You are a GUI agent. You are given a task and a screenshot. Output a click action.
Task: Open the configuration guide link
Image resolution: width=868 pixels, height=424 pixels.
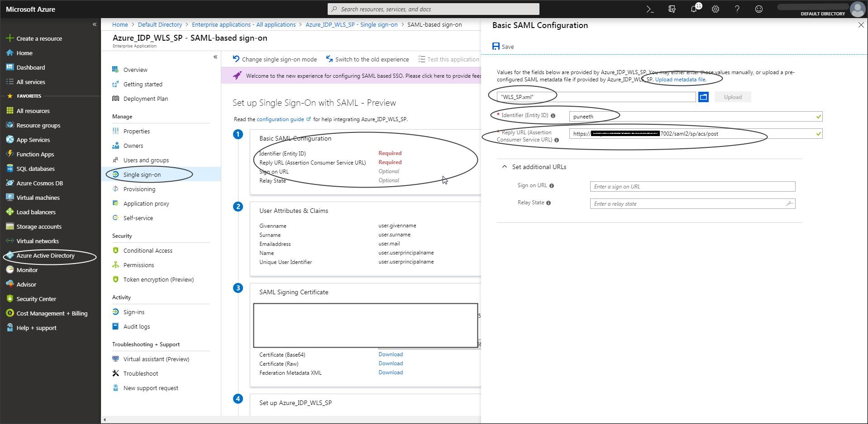point(280,119)
